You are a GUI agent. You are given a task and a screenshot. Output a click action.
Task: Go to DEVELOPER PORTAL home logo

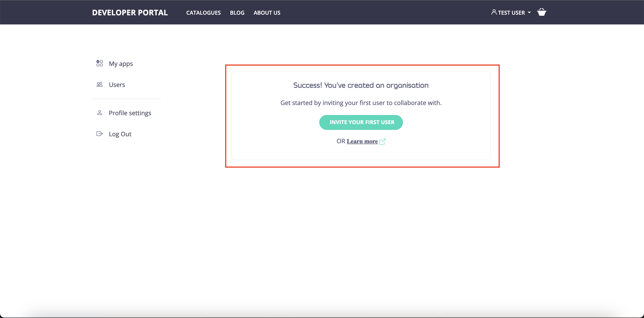point(130,13)
